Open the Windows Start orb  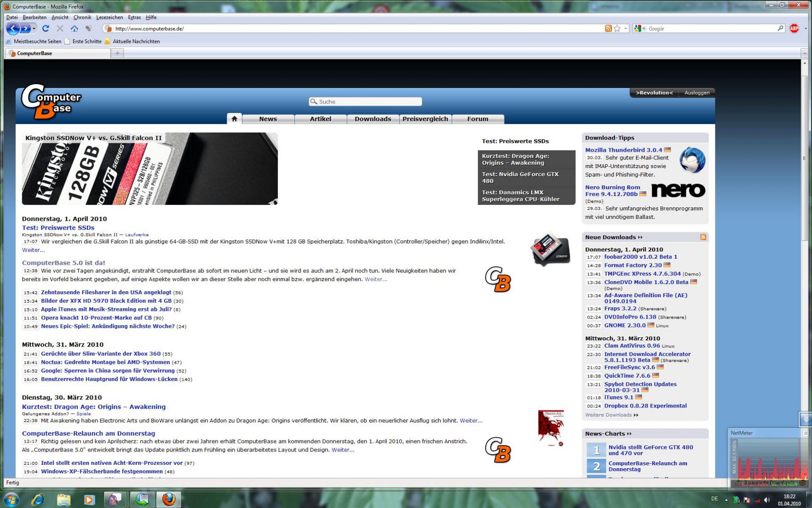coord(11,499)
